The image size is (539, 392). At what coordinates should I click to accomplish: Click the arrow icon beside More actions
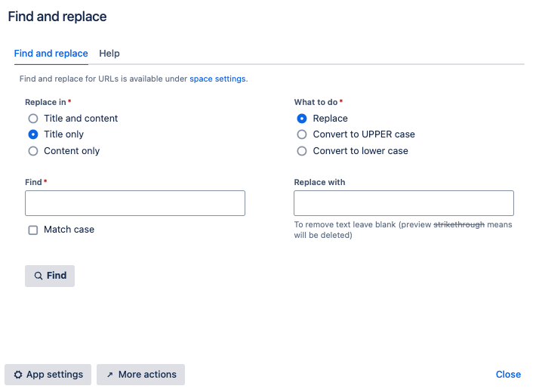pos(109,375)
